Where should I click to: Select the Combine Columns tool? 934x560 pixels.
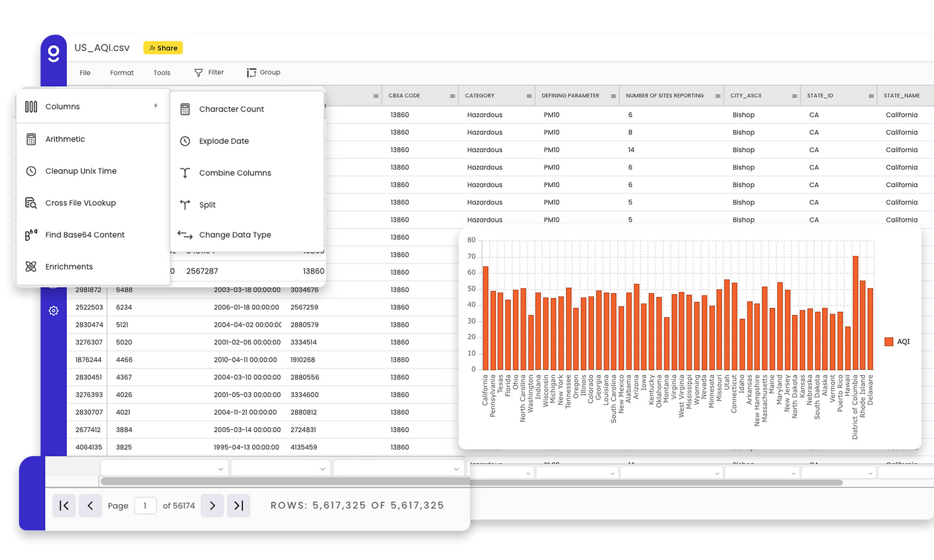235,173
